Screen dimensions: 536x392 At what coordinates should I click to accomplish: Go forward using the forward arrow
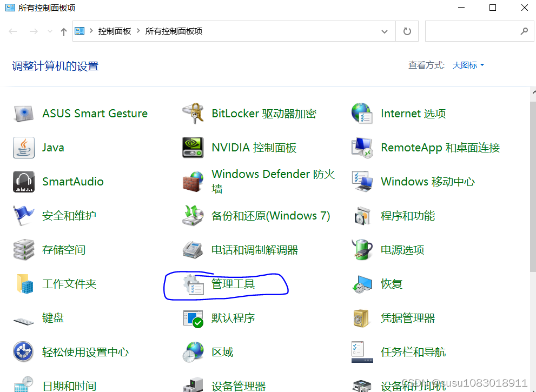pos(34,31)
